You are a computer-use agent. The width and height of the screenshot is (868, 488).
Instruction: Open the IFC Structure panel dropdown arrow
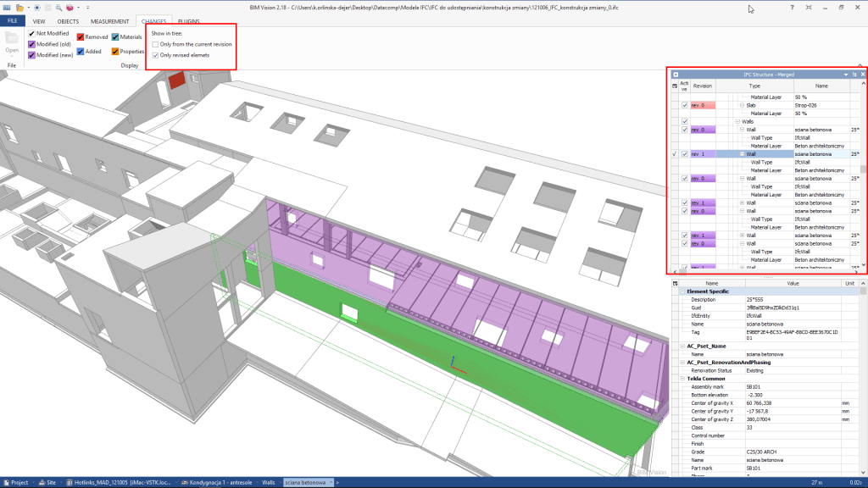pos(845,75)
